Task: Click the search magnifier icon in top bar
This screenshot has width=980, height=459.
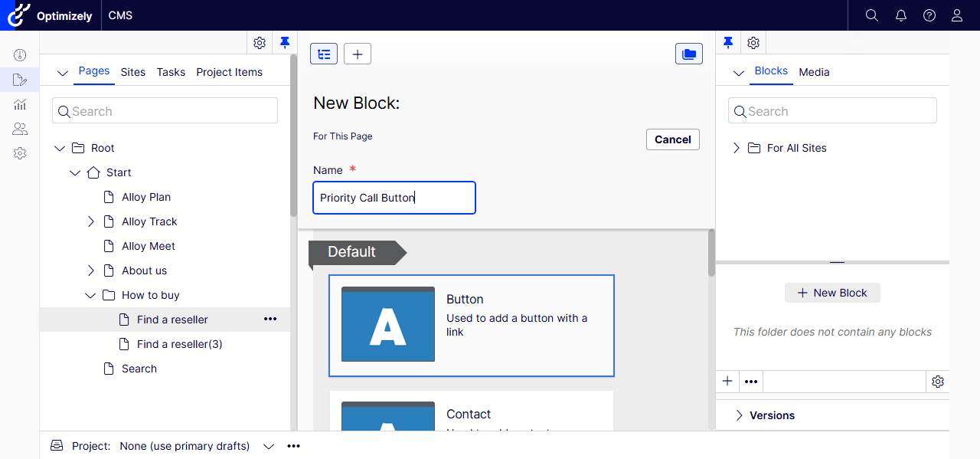Action: [x=871, y=15]
